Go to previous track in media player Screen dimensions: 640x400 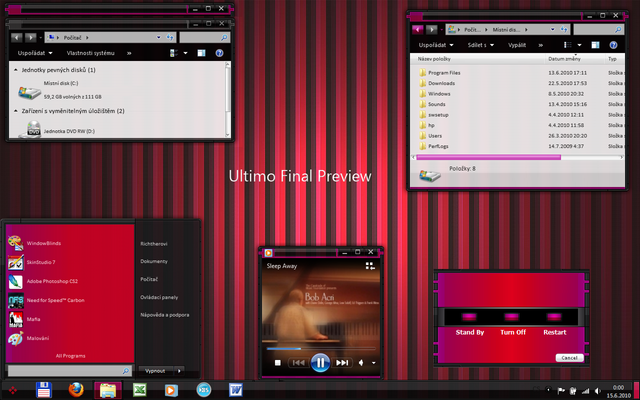click(297, 362)
